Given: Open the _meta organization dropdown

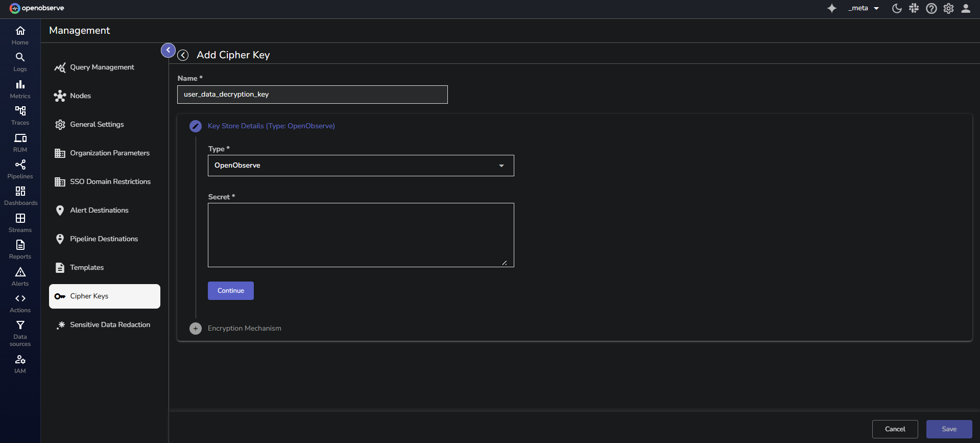Looking at the screenshot, I should coord(863,8).
